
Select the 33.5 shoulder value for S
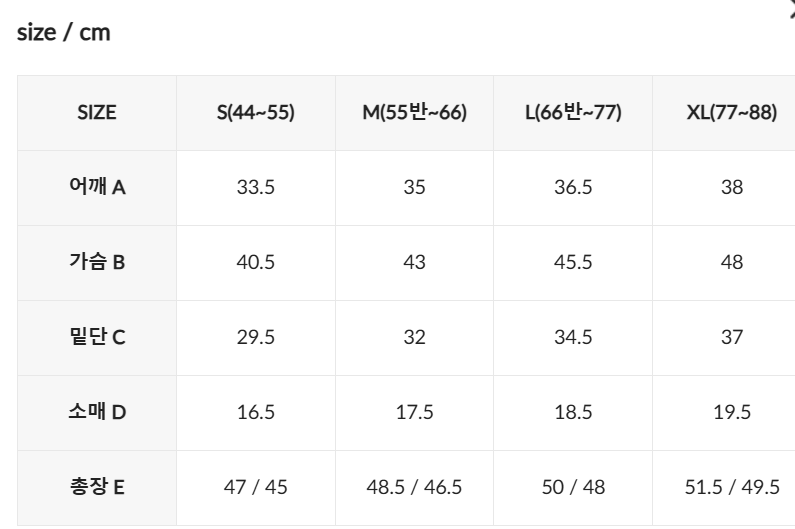(256, 187)
